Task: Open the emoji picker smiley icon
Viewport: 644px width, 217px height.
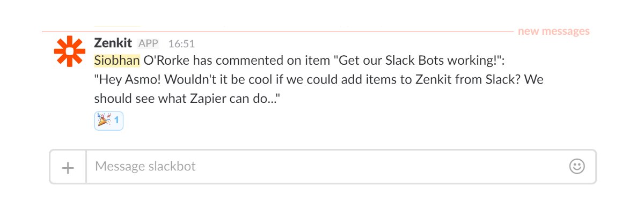Action: [x=576, y=167]
